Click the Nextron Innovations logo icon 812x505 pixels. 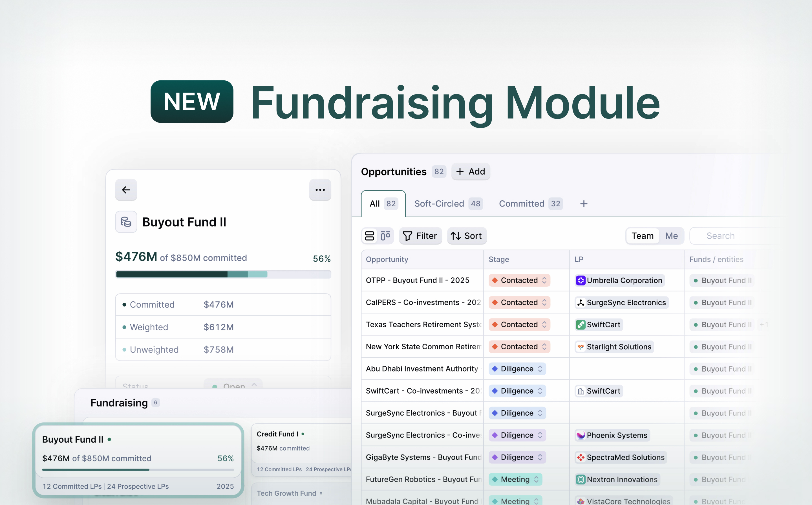pyautogui.click(x=581, y=480)
